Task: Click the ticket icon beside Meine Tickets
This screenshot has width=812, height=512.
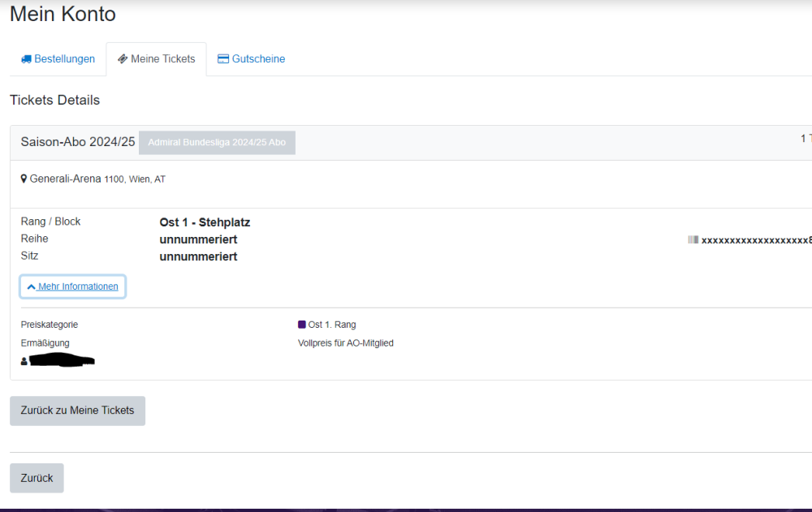Action: [x=123, y=59]
